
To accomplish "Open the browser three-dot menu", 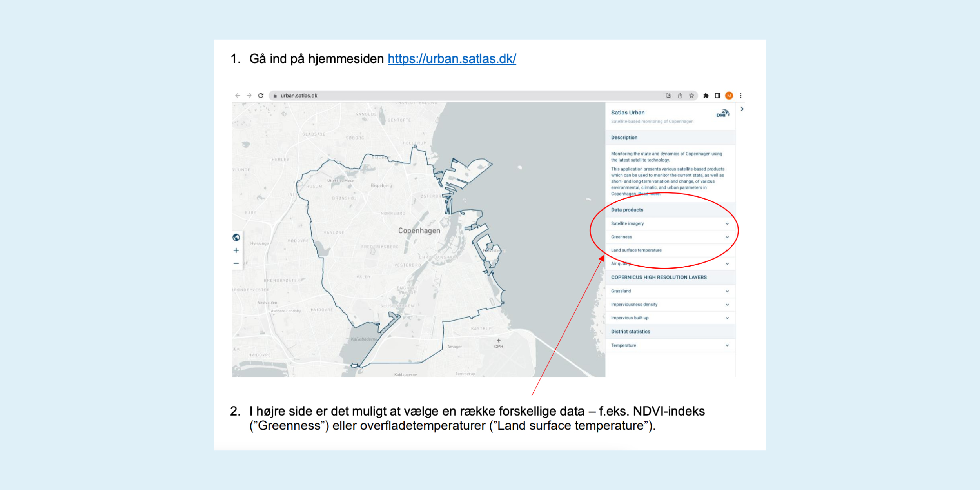I will point(740,96).
